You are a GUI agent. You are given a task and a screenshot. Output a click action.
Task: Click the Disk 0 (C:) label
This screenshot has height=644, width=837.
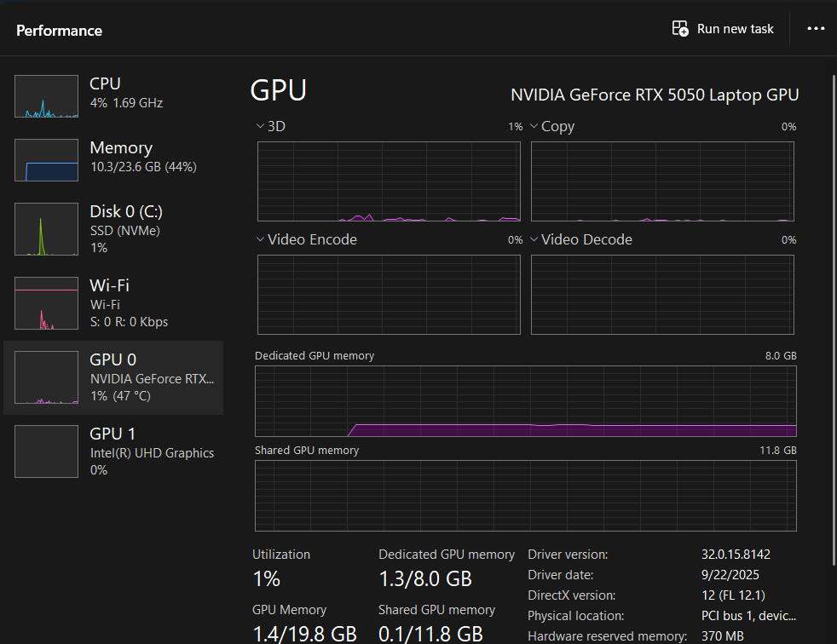click(x=126, y=211)
